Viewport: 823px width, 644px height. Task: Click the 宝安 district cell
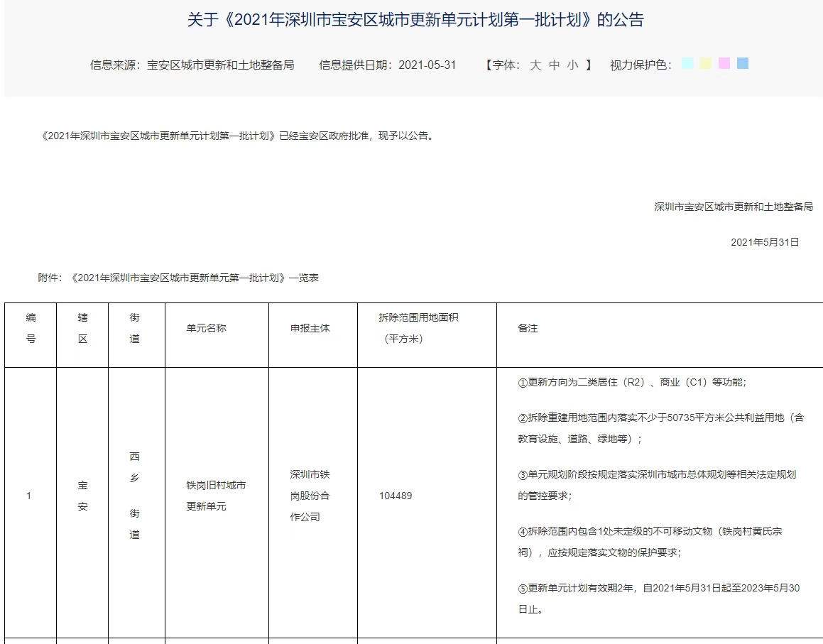coord(82,496)
